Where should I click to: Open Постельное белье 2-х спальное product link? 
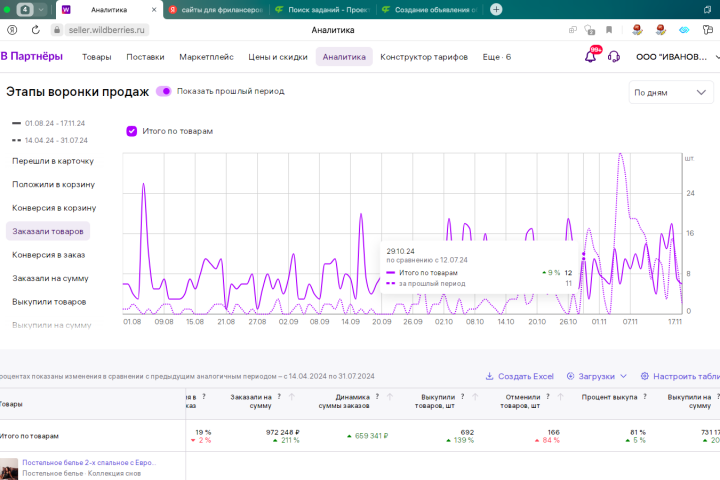[89, 463]
